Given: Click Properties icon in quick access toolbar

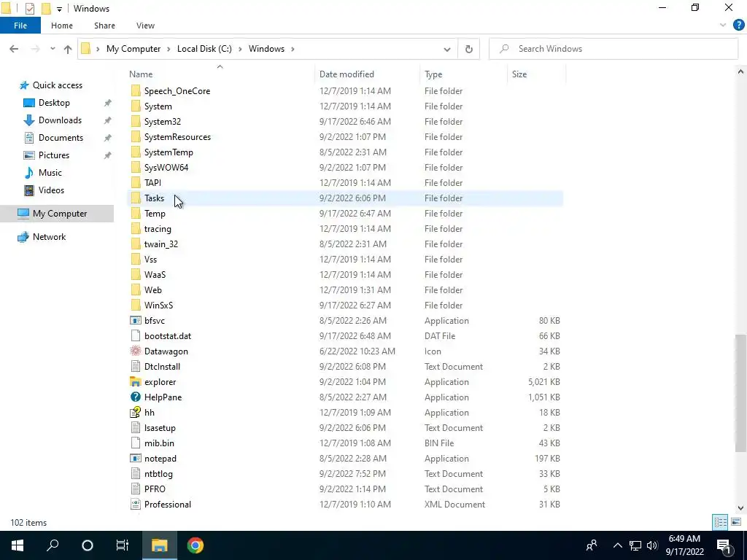Looking at the screenshot, I should tap(29, 9).
